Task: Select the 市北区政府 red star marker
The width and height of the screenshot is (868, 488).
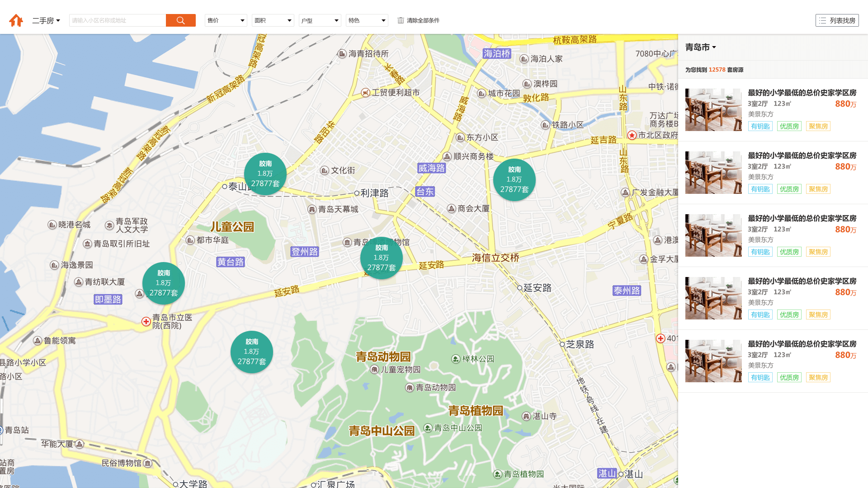Action: pos(632,135)
